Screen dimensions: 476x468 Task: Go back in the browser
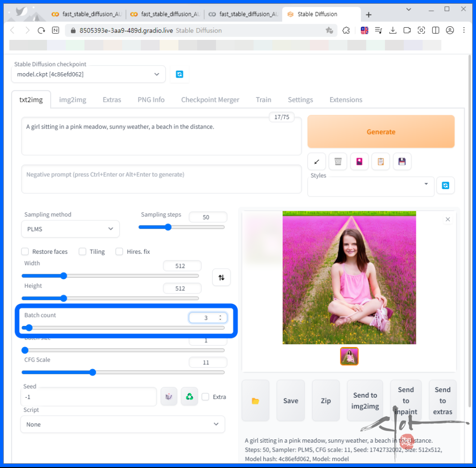point(13,30)
